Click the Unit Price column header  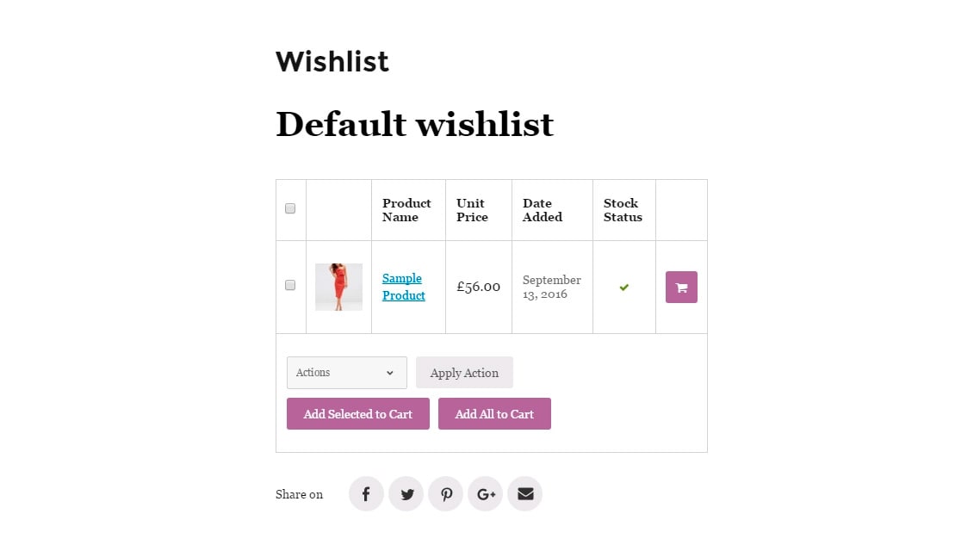(472, 210)
